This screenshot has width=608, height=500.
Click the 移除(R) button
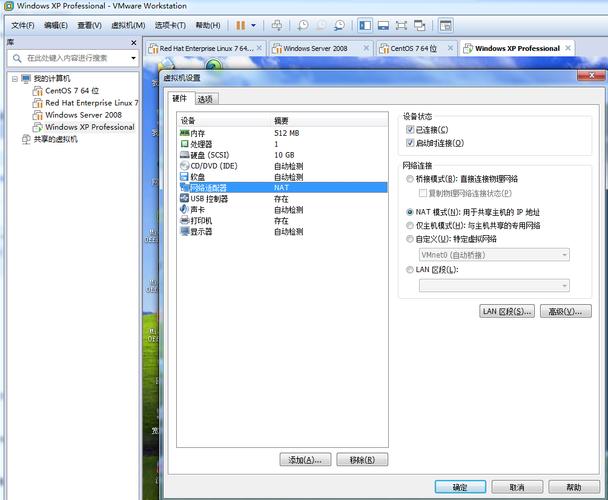(362, 460)
